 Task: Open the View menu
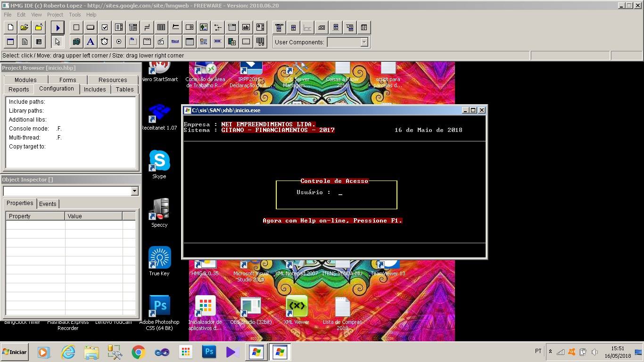pyautogui.click(x=36, y=15)
